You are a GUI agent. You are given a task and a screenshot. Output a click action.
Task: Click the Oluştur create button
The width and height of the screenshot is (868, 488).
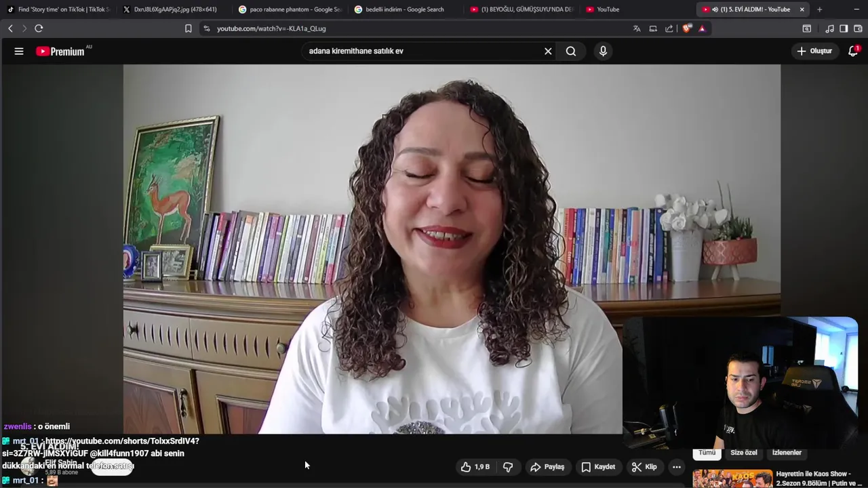(814, 51)
